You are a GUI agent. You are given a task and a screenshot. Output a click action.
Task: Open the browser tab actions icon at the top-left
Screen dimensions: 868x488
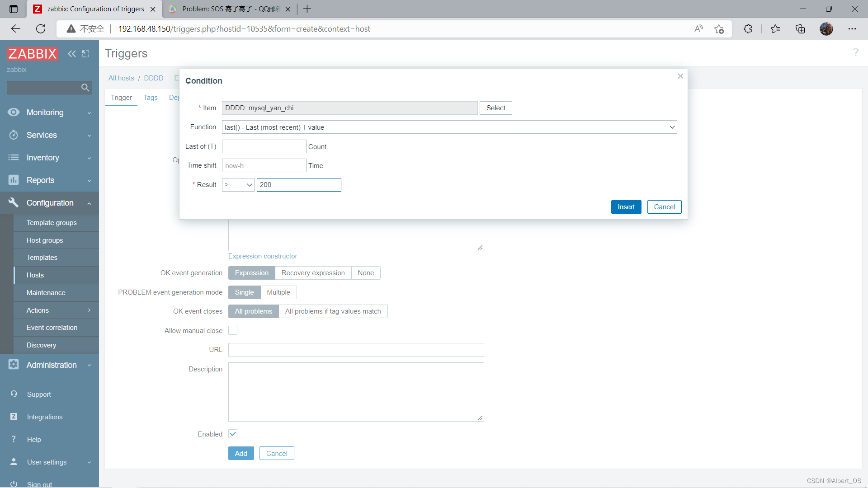click(14, 9)
